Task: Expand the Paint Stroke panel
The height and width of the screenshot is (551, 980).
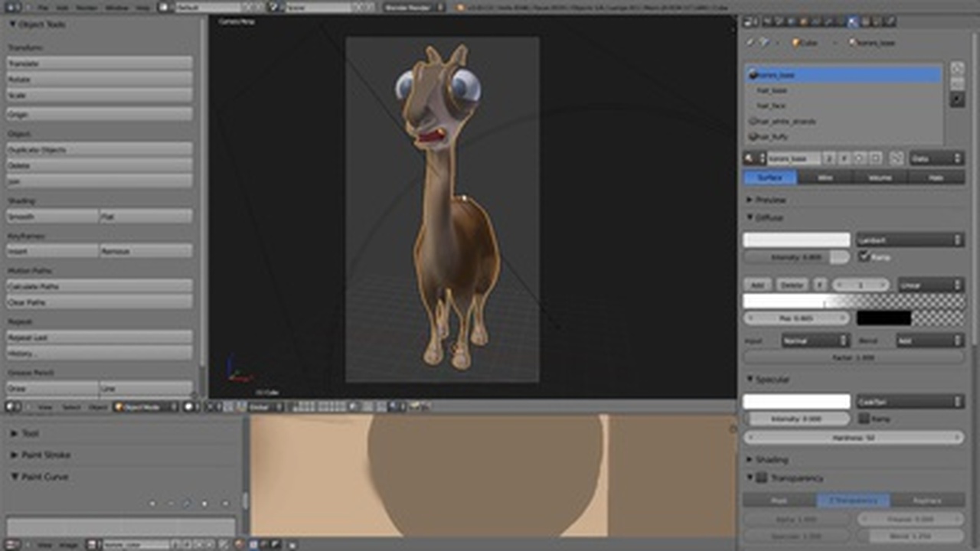Action: click(46, 455)
